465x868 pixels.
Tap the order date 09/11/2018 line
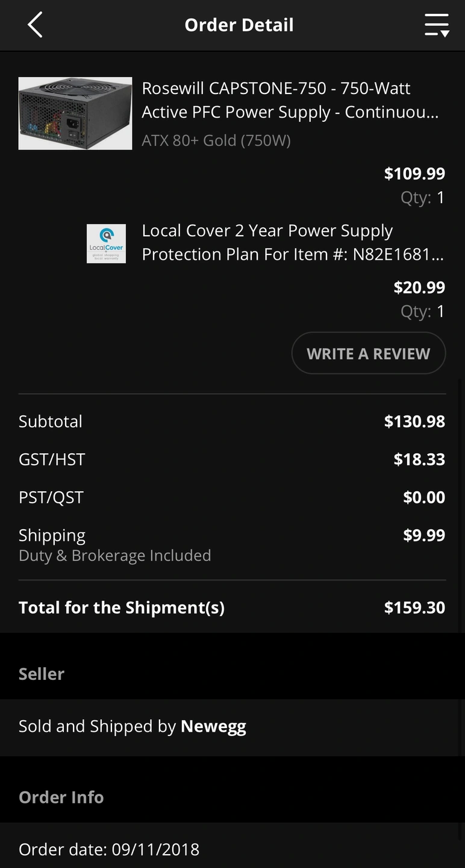(109, 850)
